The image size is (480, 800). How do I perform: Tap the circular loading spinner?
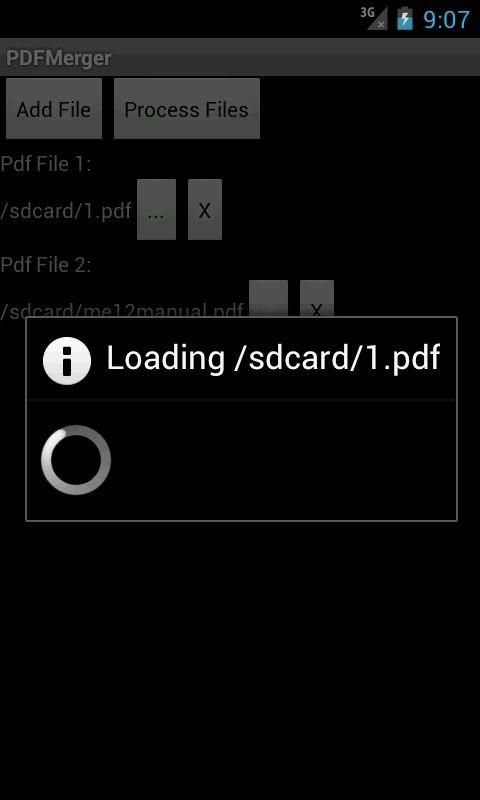click(76, 460)
